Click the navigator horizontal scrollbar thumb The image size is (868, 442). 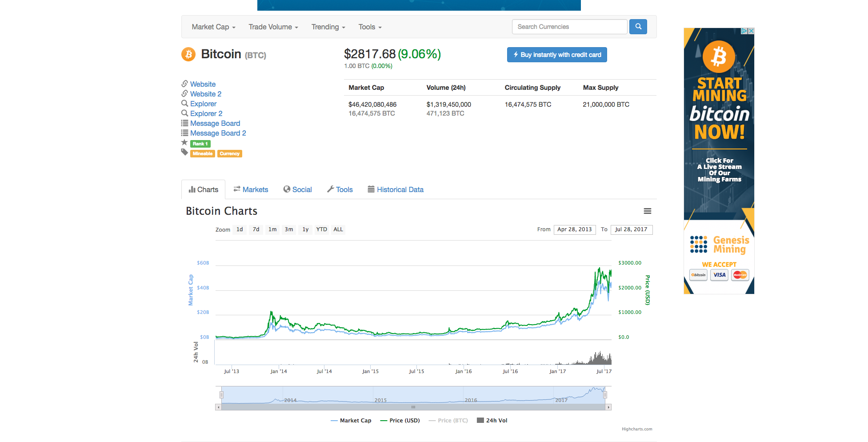pos(413,407)
